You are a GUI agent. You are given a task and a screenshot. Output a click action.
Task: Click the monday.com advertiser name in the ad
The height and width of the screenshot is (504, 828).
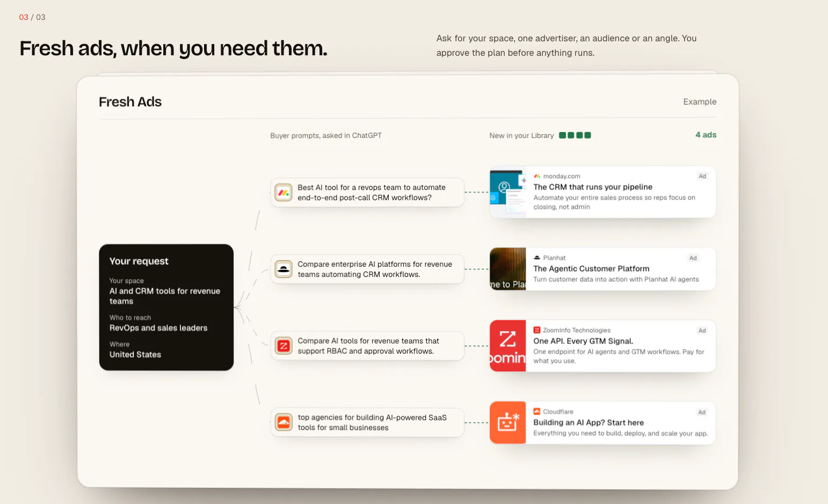[x=562, y=176]
